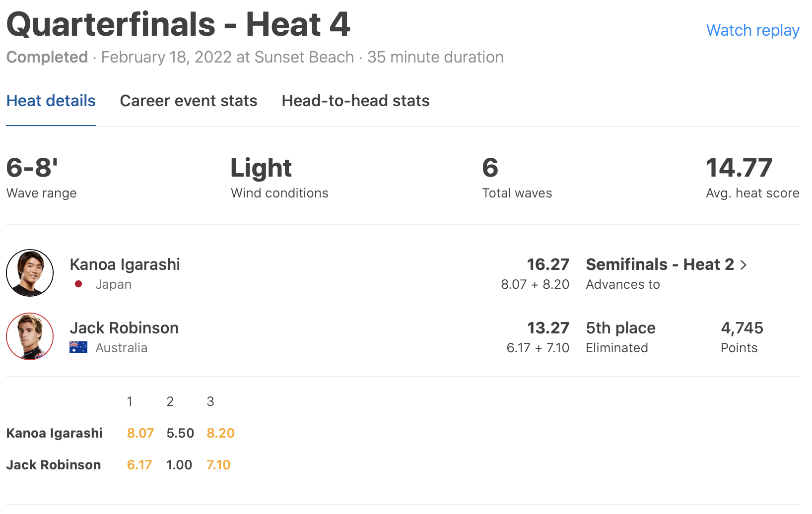Click chevron next to Semifinals Heat 2
The image size is (812, 514).
point(744,265)
